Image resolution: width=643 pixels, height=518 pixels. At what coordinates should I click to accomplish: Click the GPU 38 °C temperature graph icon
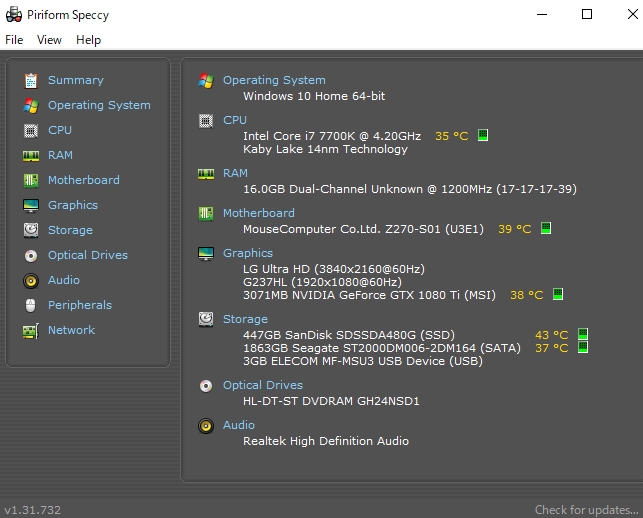pyautogui.click(x=558, y=294)
